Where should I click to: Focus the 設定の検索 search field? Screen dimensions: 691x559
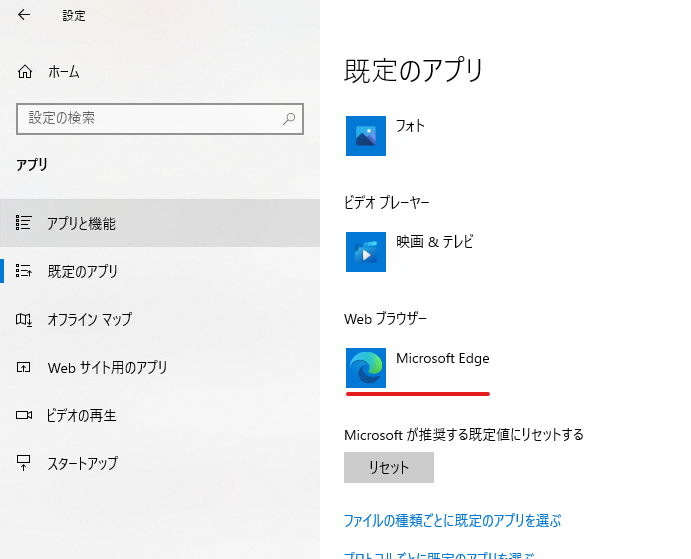150,118
